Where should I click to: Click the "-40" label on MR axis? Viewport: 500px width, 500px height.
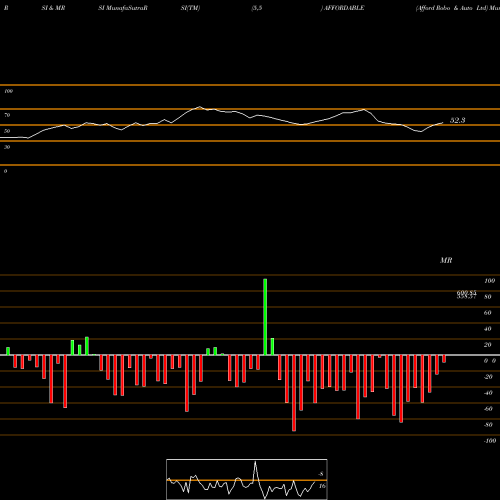[488, 393]
